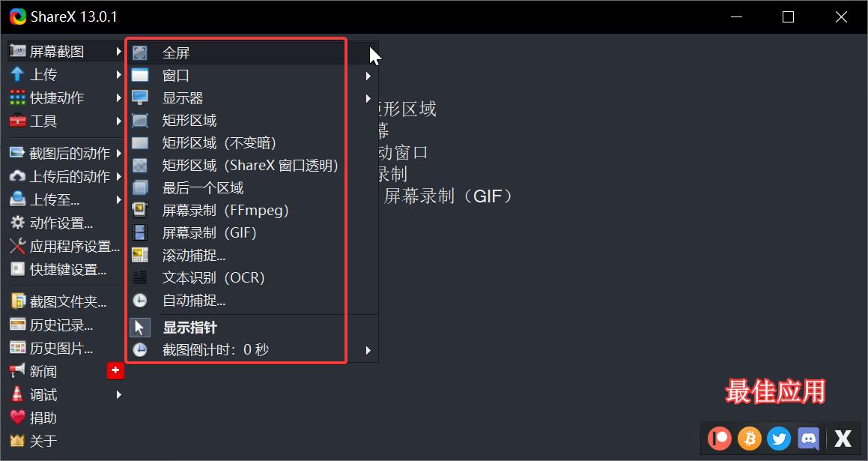Select the fullscreen capture icon
Screen dimensions: 868x461
139,52
